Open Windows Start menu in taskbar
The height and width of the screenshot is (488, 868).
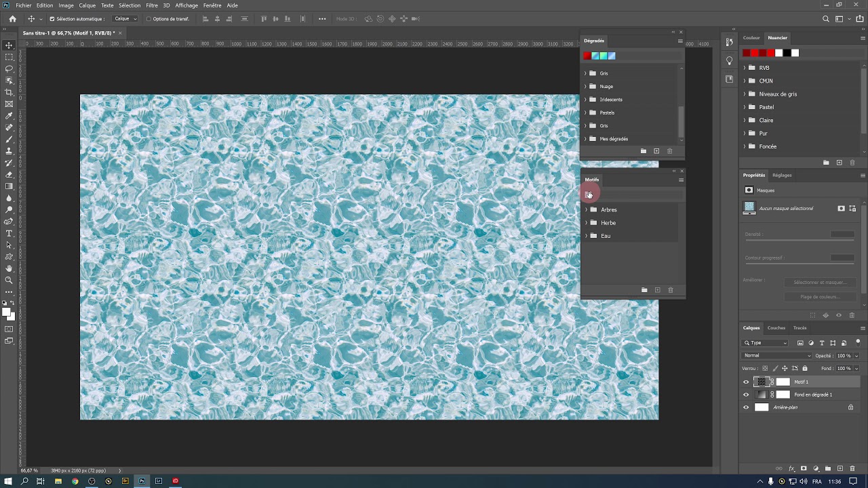click(x=7, y=481)
